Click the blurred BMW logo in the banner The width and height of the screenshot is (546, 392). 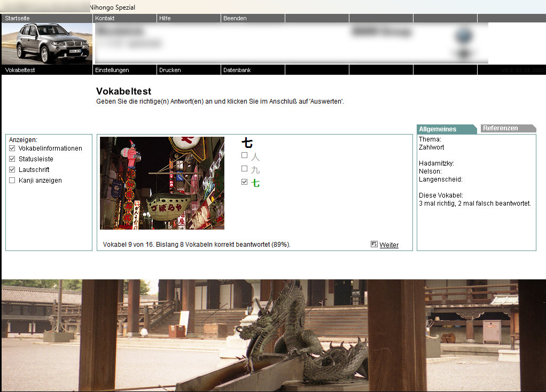464,37
